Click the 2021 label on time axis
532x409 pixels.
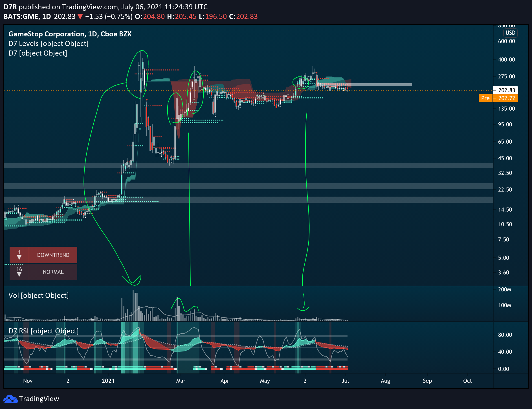[x=108, y=381]
